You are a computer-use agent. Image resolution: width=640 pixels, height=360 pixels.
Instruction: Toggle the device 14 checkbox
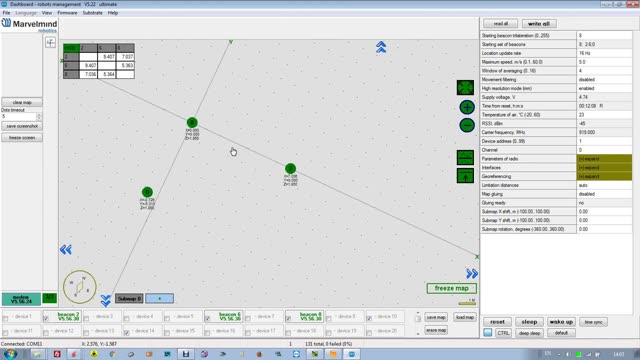click(x=127, y=333)
